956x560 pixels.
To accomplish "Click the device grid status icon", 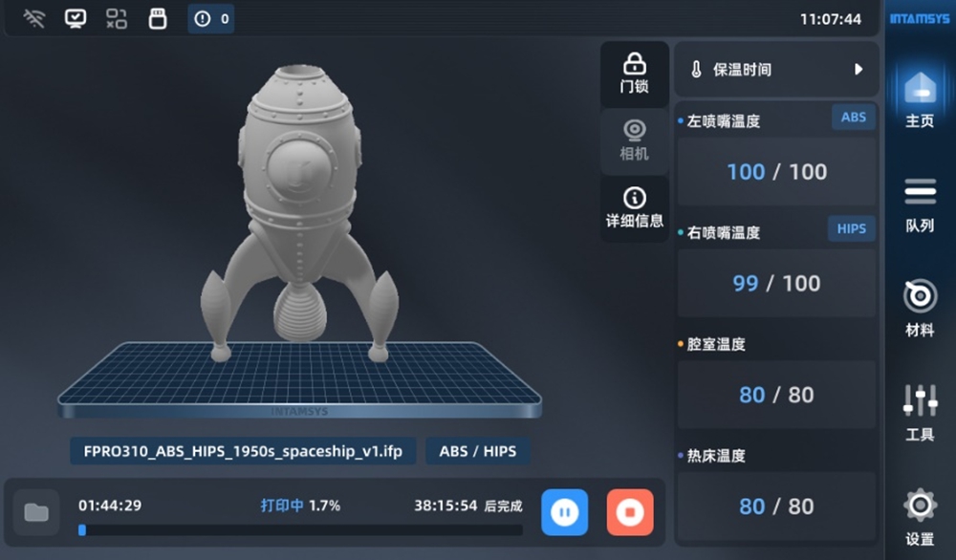I will (117, 19).
